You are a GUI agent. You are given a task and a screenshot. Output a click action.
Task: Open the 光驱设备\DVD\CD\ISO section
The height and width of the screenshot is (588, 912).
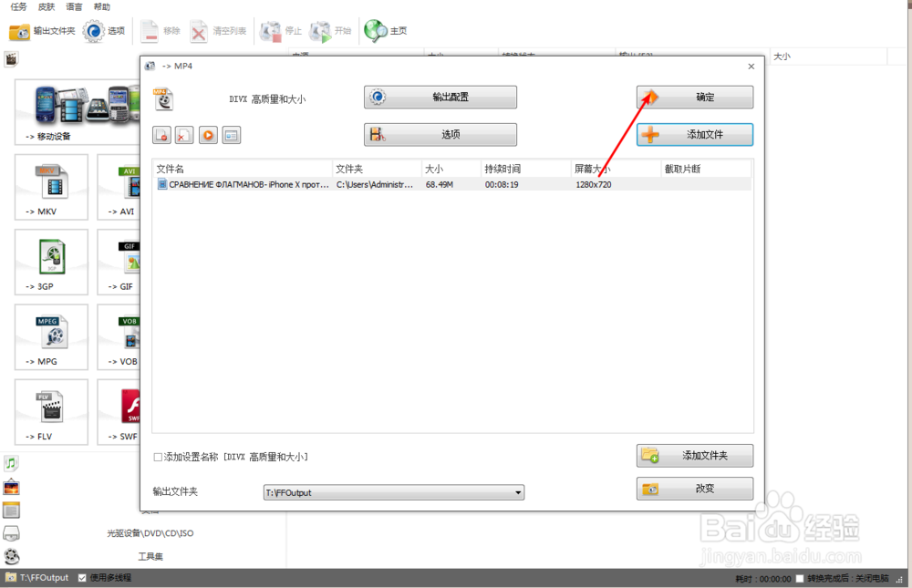pos(150,533)
